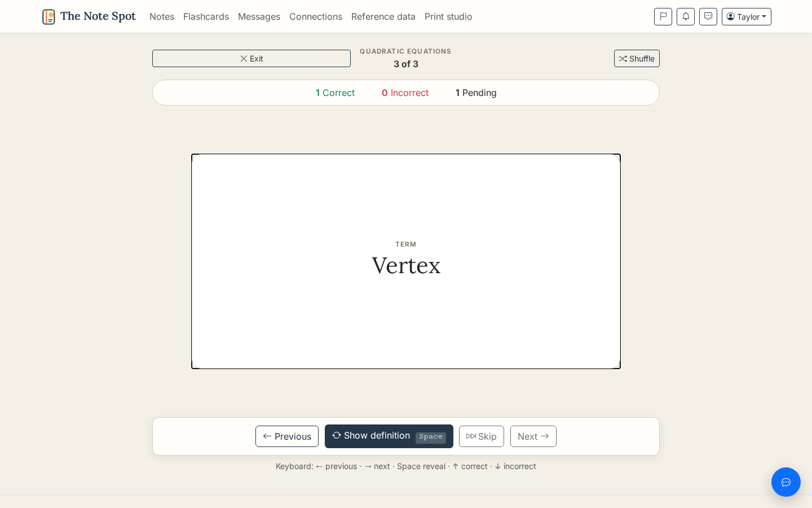Open the flag icon button
812x508 pixels.
coord(663,16)
